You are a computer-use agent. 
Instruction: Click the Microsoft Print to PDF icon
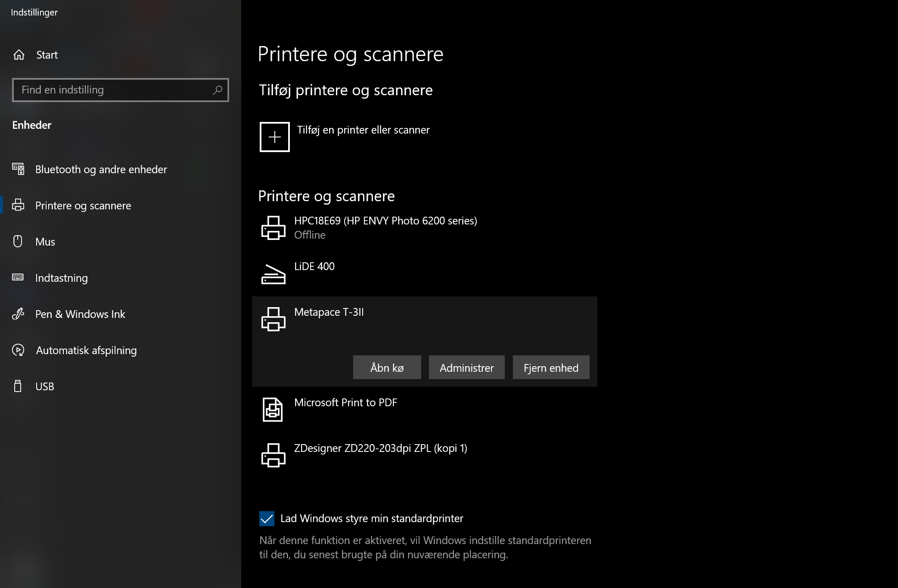(273, 410)
